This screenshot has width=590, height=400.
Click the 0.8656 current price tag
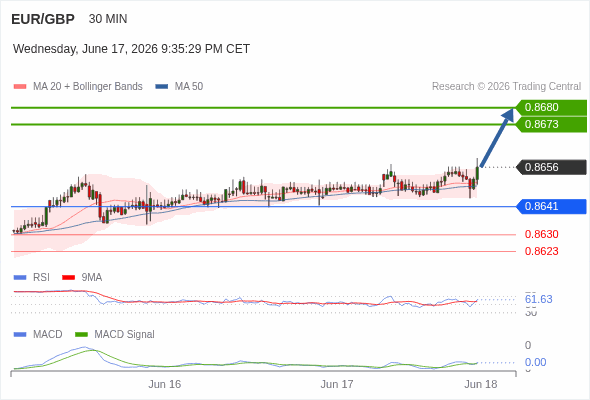551,167
